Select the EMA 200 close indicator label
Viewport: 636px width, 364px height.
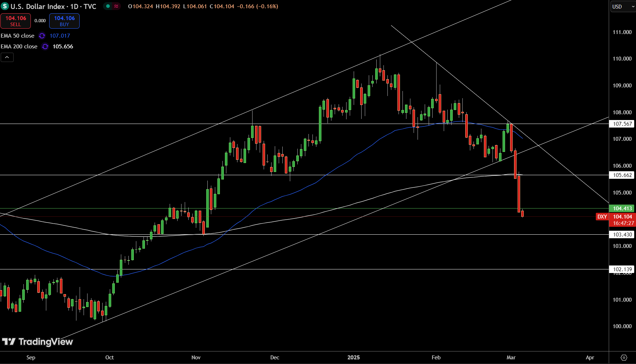19,47
